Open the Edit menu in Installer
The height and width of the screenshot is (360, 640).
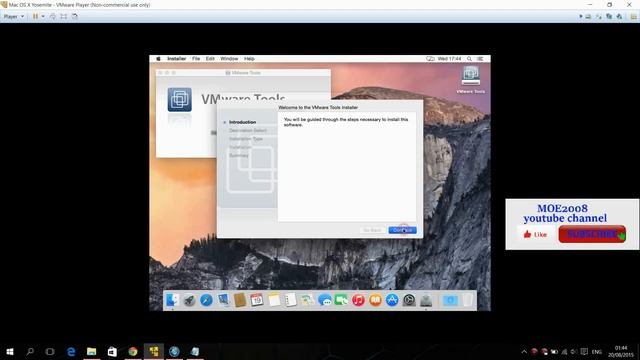point(210,59)
